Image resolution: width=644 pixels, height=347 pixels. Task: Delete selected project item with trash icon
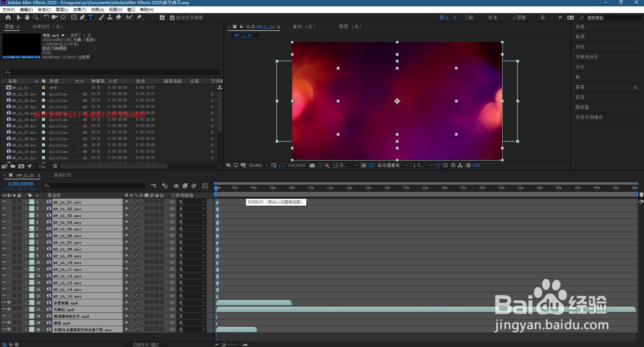(55, 166)
